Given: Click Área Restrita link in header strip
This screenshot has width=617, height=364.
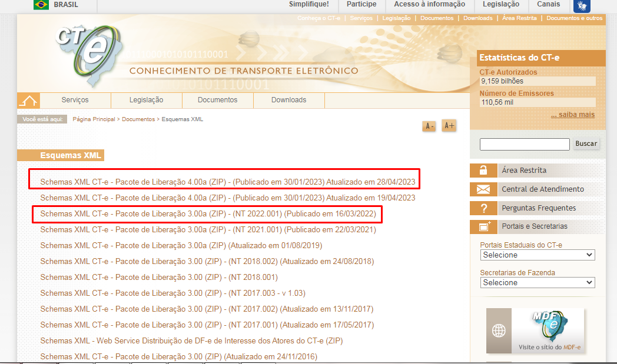Looking at the screenshot, I should (x=519, y=18).
